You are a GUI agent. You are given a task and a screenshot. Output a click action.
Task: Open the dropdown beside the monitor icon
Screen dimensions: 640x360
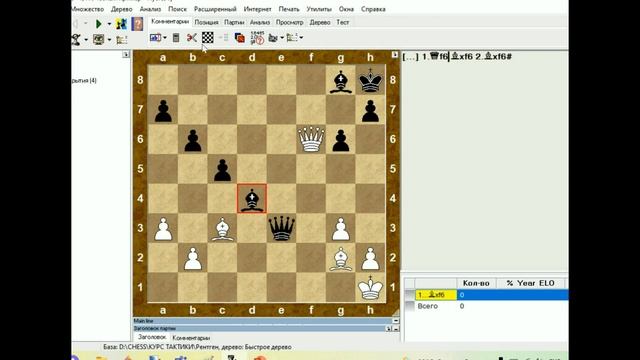(109, 40)
